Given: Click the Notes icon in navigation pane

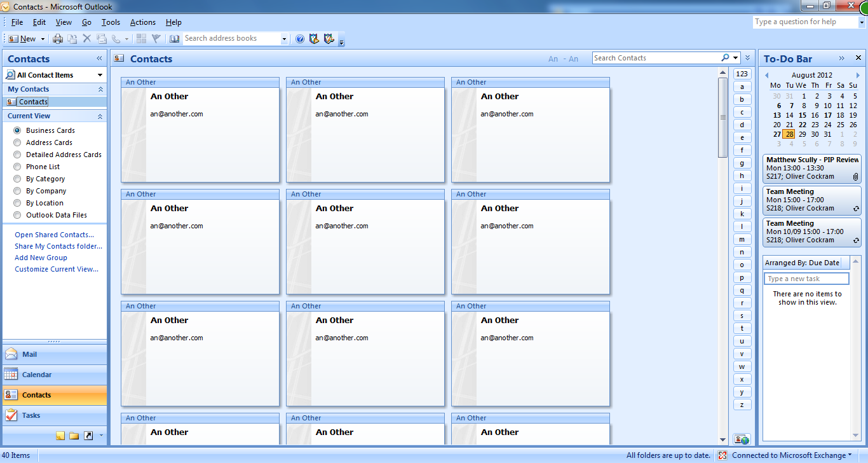Looking at the screenshot, I should coord(60,436).
